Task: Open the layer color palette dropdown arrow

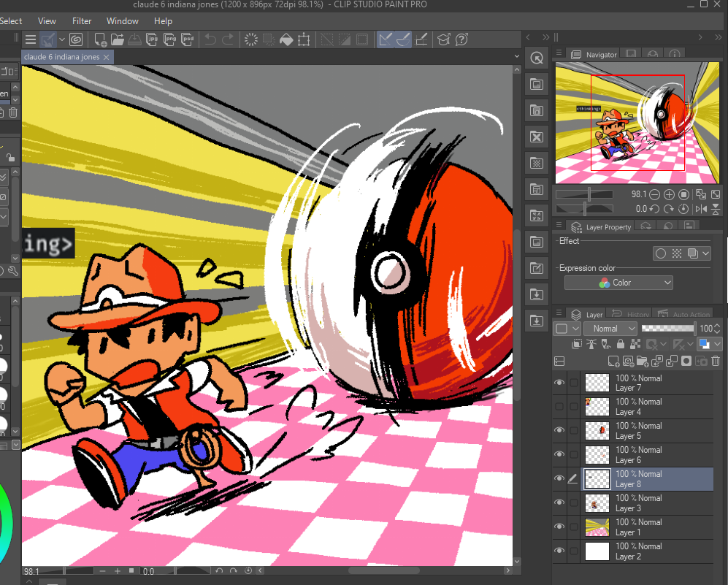Action: [716, 344]
